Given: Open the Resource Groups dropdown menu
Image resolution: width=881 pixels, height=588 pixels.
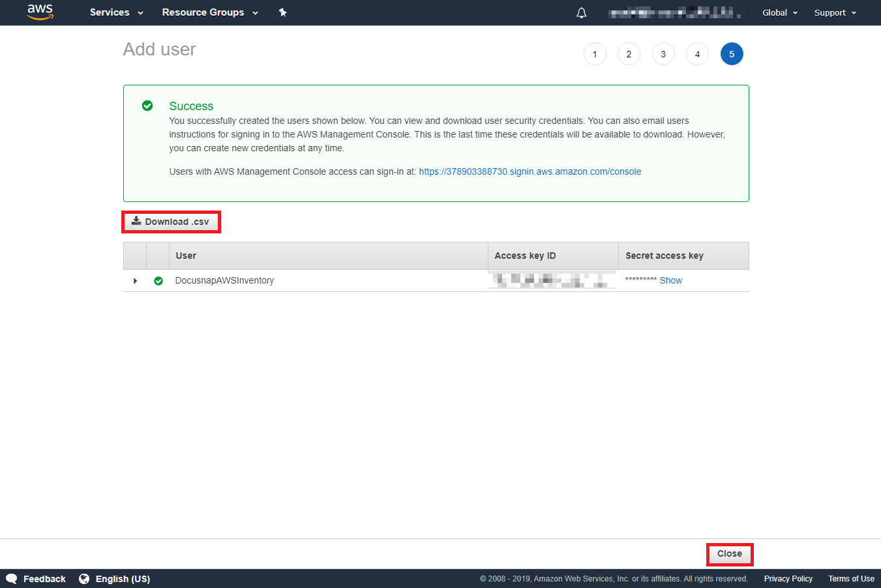Looking at the screenshot, I should click(210, 12).
